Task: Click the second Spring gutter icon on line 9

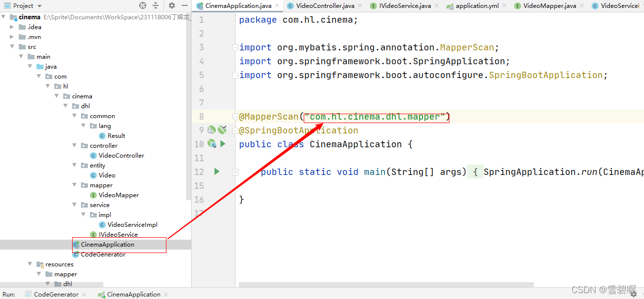Action: pyautogui.click(x=222, y=130)
